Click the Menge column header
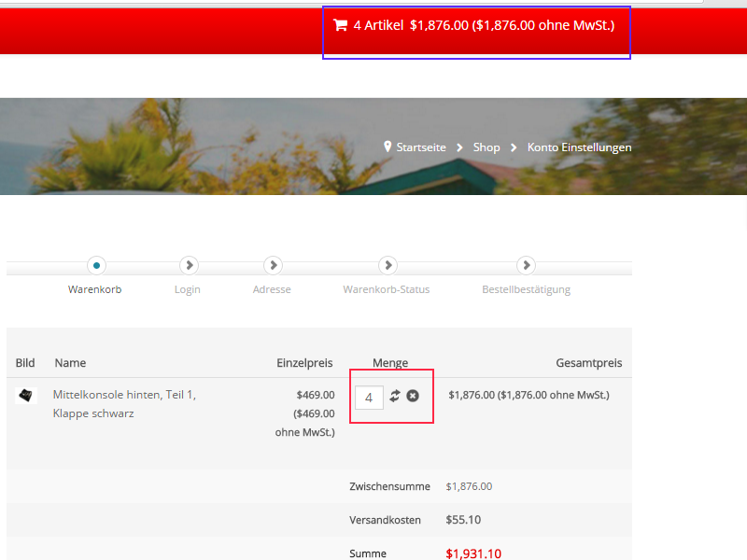The height and width of the screenshot is (560, 747). (x=390, y=363)
